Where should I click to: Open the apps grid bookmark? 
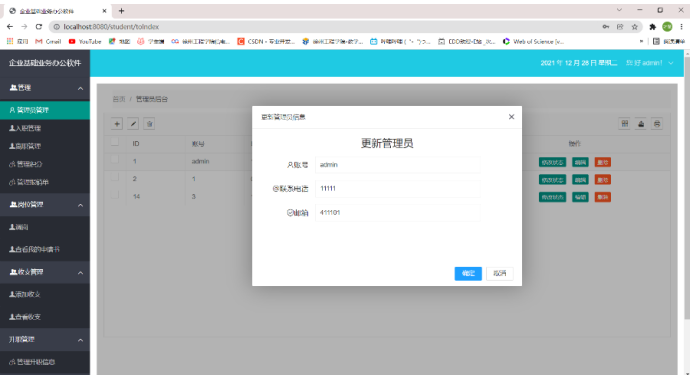tap(18, 41)
